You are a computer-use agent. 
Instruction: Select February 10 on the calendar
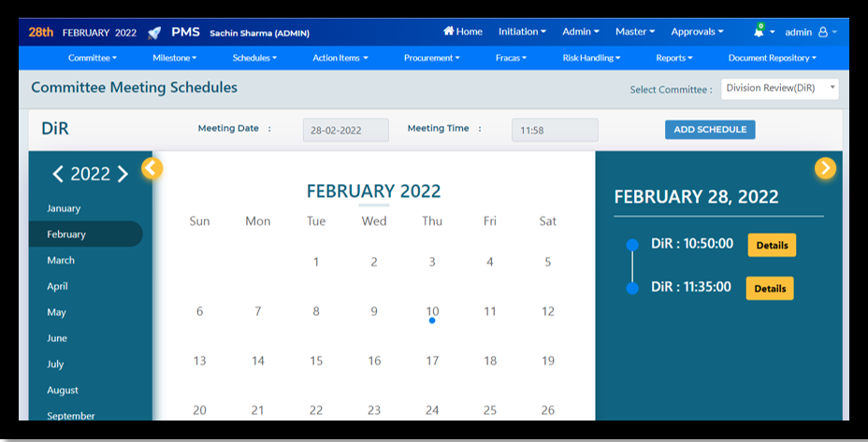[x=432, y=311]
